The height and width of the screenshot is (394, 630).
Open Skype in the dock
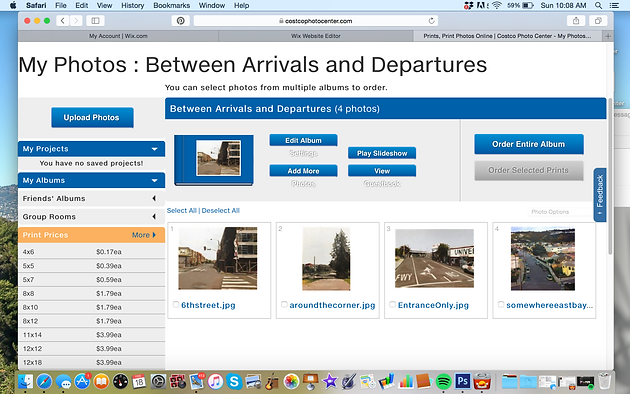click(234, 381)
